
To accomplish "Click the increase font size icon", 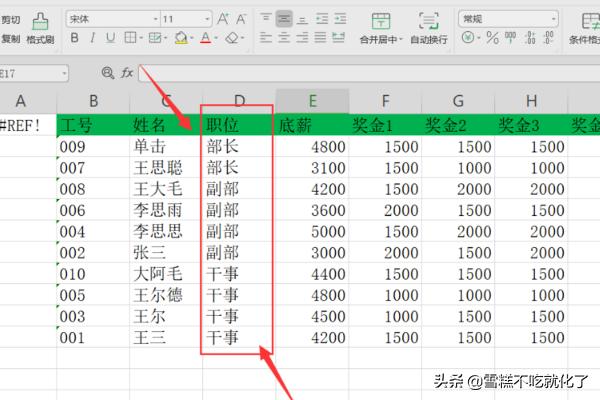I will click(x=223, y=18).
